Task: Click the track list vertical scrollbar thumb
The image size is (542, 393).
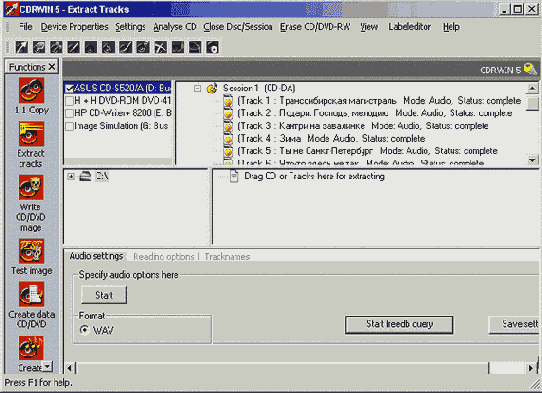Action: 533,103
